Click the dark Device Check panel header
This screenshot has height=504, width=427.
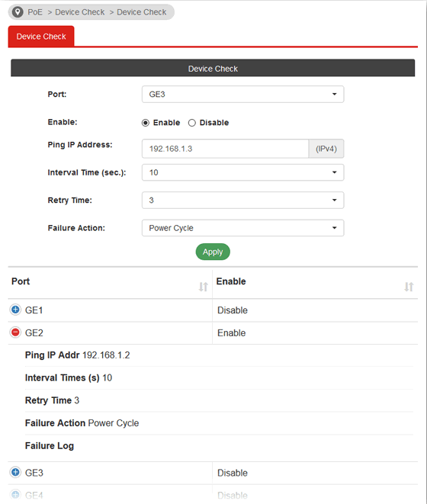[x=213, y=68]
